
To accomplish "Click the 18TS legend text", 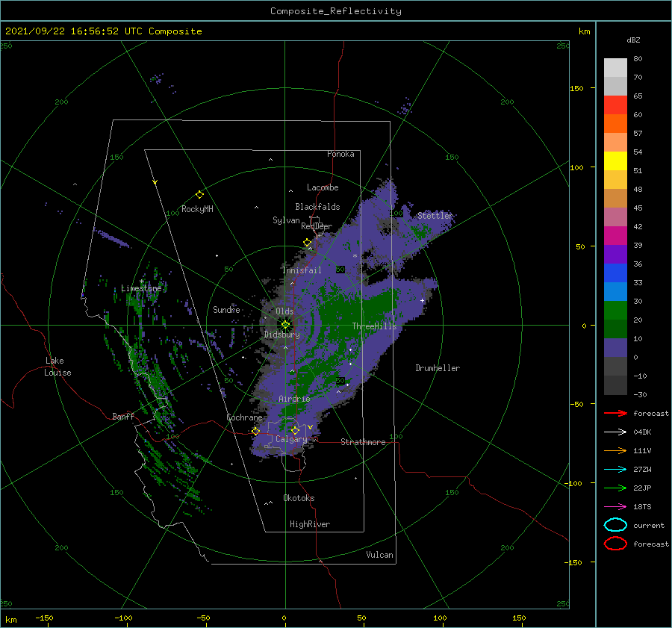I will click(642, 507).
